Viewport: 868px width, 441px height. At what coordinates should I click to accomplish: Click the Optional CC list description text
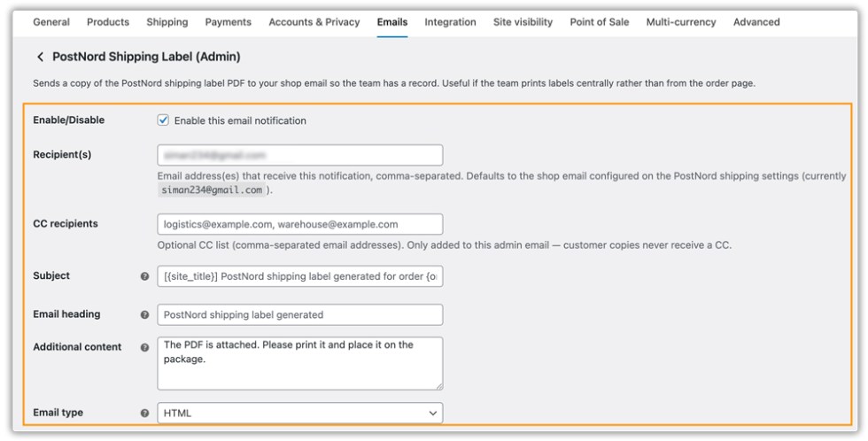point(445,244)
